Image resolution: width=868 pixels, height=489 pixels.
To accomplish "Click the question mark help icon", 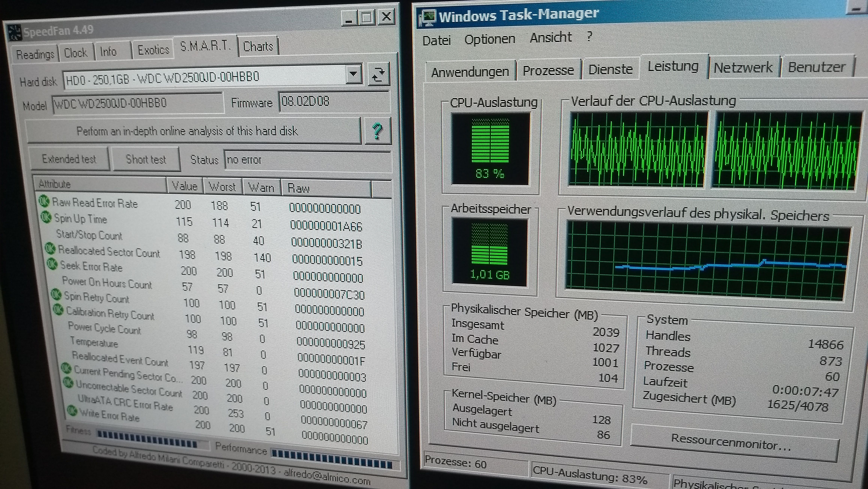I will 377,131.
